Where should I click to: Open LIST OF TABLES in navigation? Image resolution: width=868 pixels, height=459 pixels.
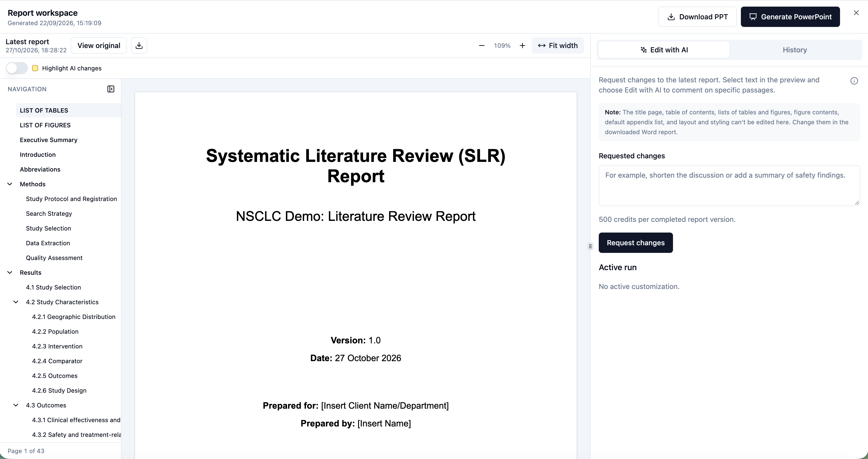click(x=68, y=111)
